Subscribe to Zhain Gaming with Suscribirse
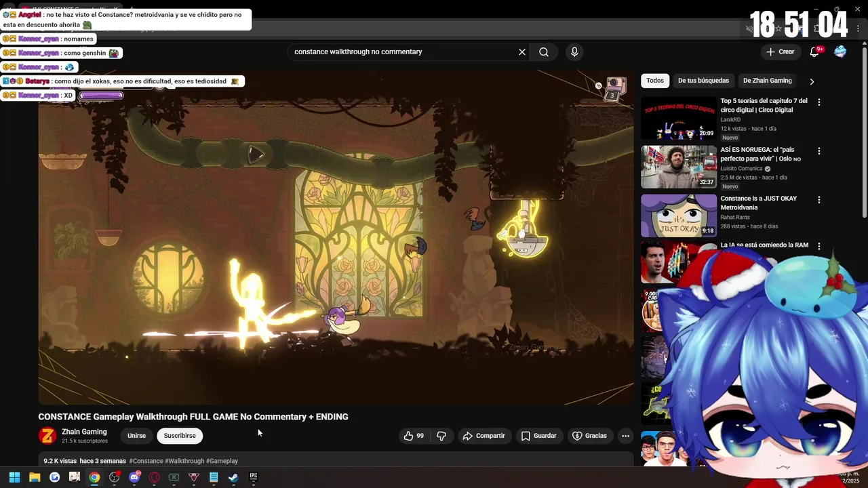Image resolution: width=868 pixels, height=488 pixels. tap(180, 436)
